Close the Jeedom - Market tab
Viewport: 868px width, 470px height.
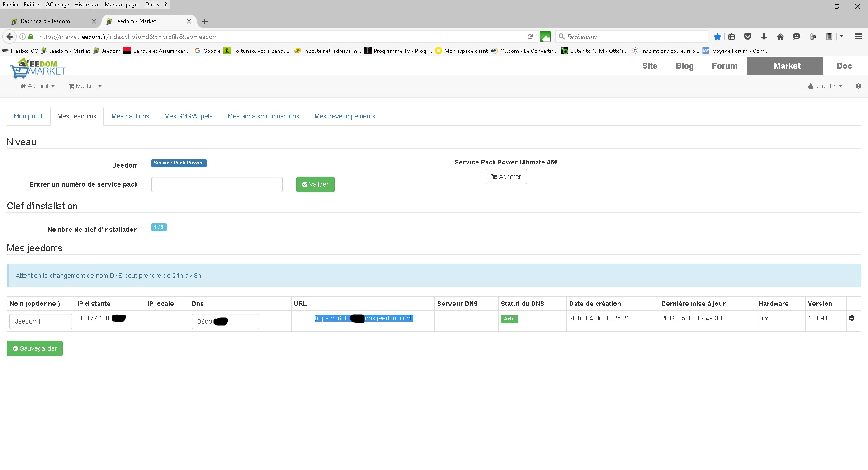click(189, 21)
